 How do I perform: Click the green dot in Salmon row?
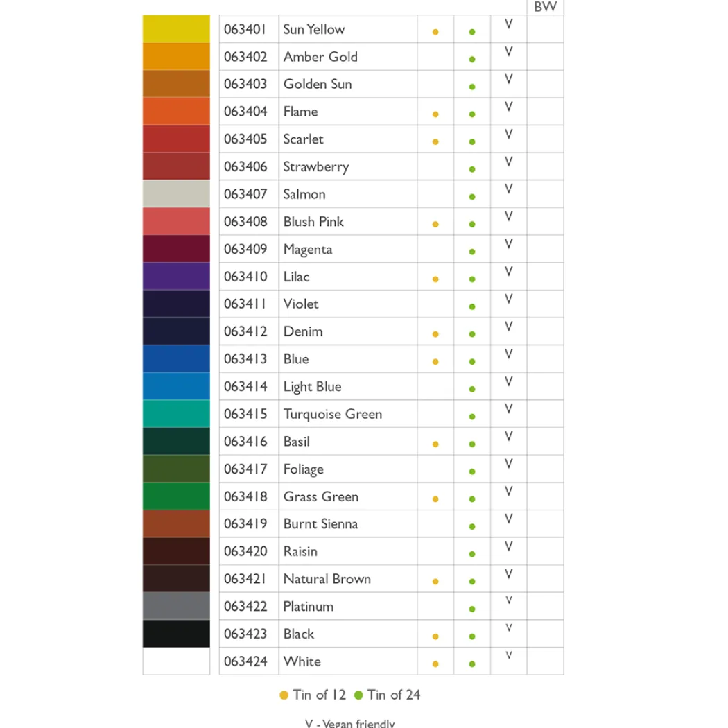click(472, 197)
